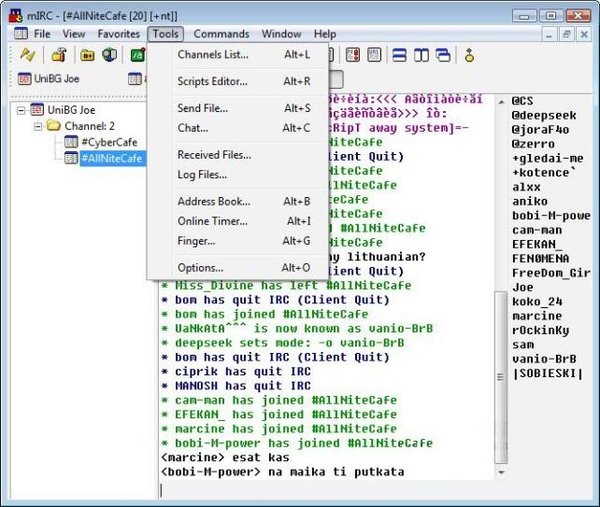Screen dimensions: 600x507
Task: Open Channels List from the Tools menu
Action: pos(212,54)
